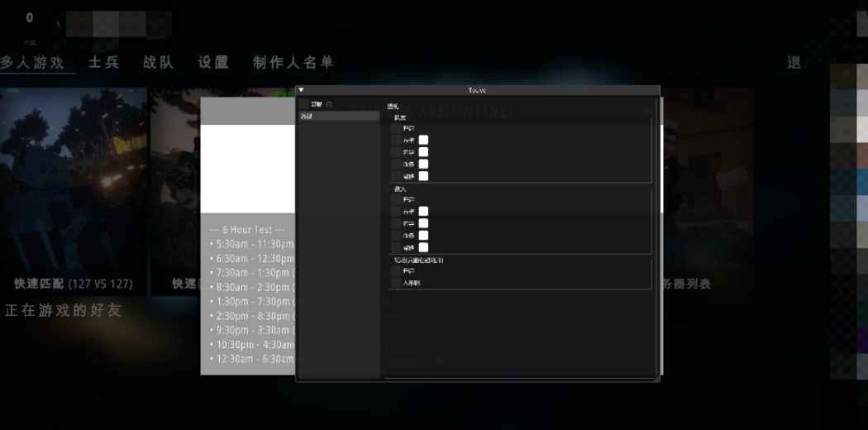The width and height of the screenshot is (868, 430).
Task: Toggle the last-row checkbox in the 队友 group
Action: click(396, 176)
